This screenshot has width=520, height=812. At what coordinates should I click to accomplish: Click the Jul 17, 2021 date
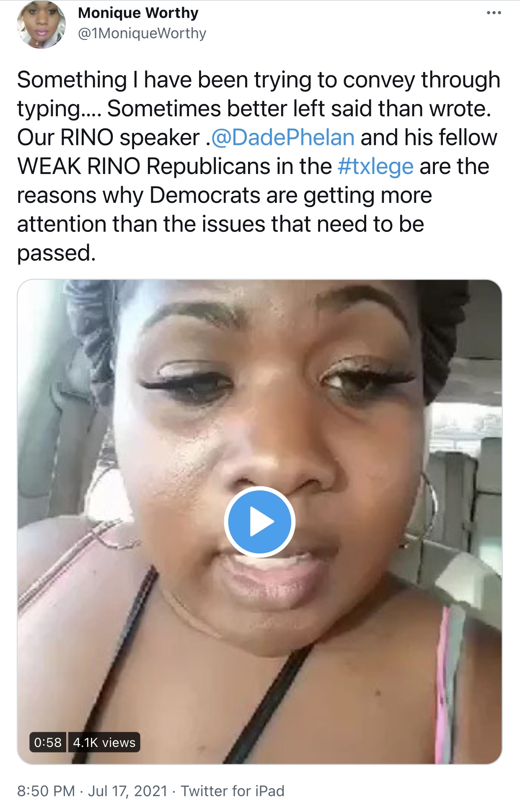click(128, 791)
